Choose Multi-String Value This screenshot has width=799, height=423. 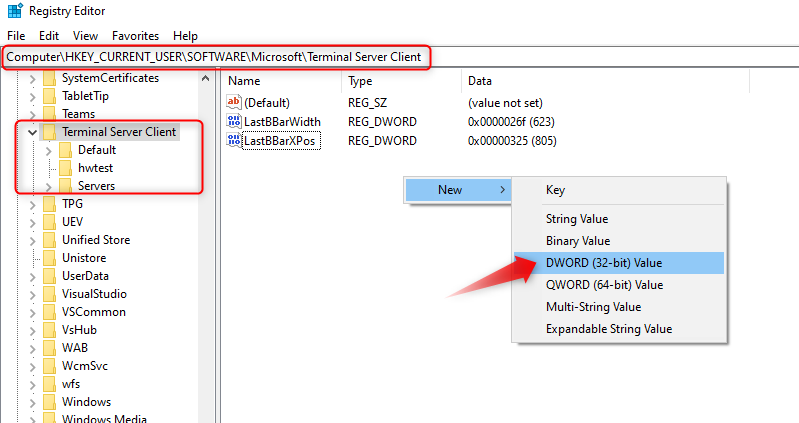[x=619, y=306]
